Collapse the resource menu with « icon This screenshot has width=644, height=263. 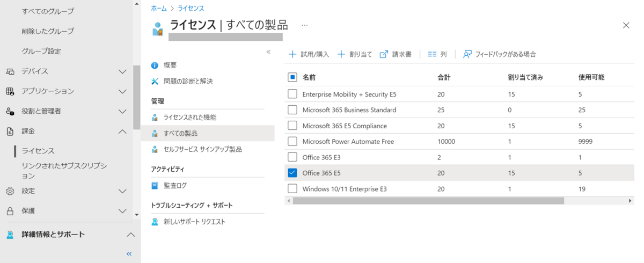point(268,52)
